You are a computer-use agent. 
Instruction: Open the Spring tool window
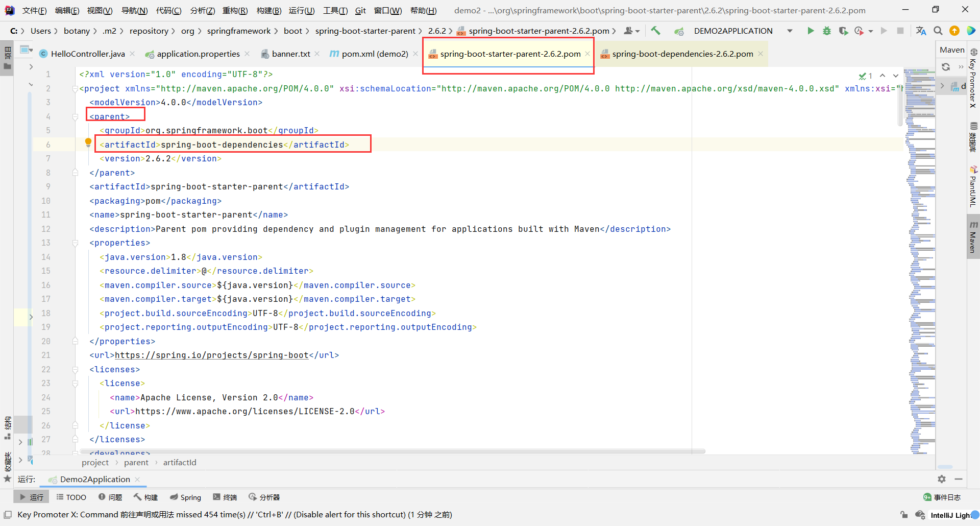click(x=186, y=497)
